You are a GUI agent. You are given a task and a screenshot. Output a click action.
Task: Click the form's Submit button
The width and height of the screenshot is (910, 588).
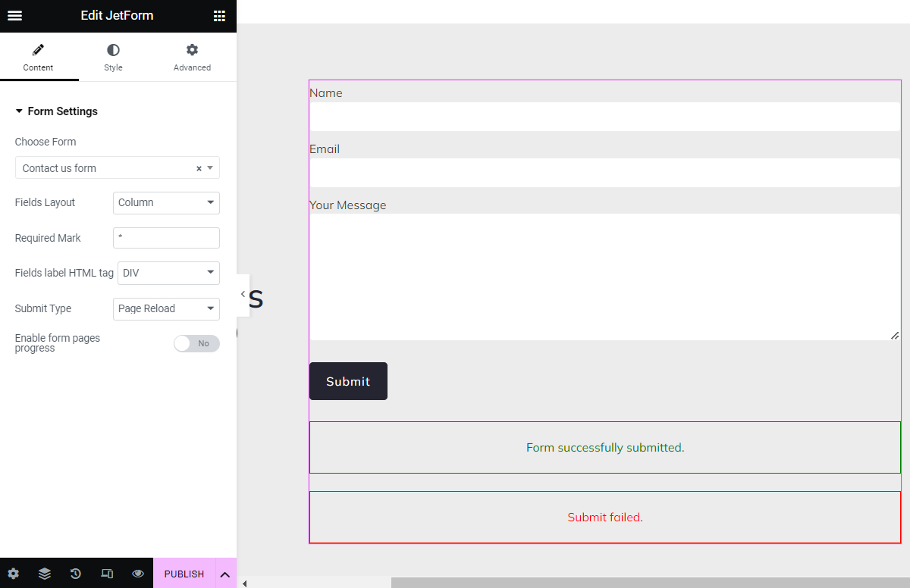pyautogui.click(x=347, y=381)
